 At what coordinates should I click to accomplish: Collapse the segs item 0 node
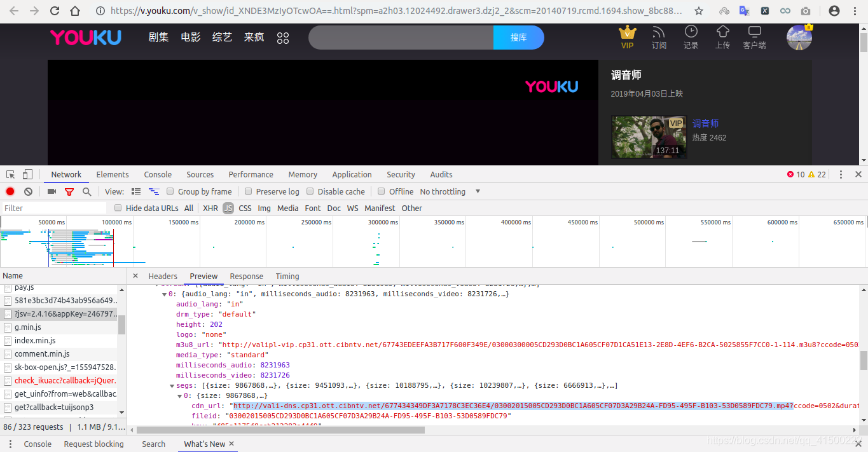pyautogui.click(x=179, y=396)
